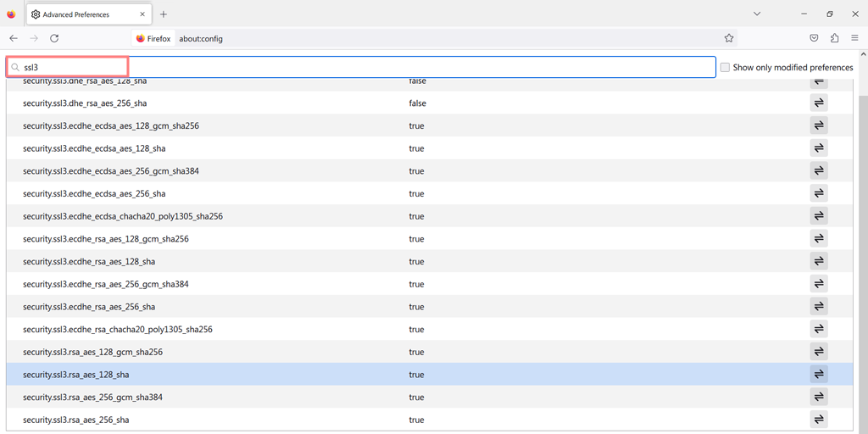Toggle security.ssl3.ecdhe_ecdsa_aes_128_gcm_sha256 value

pos(819,125)
